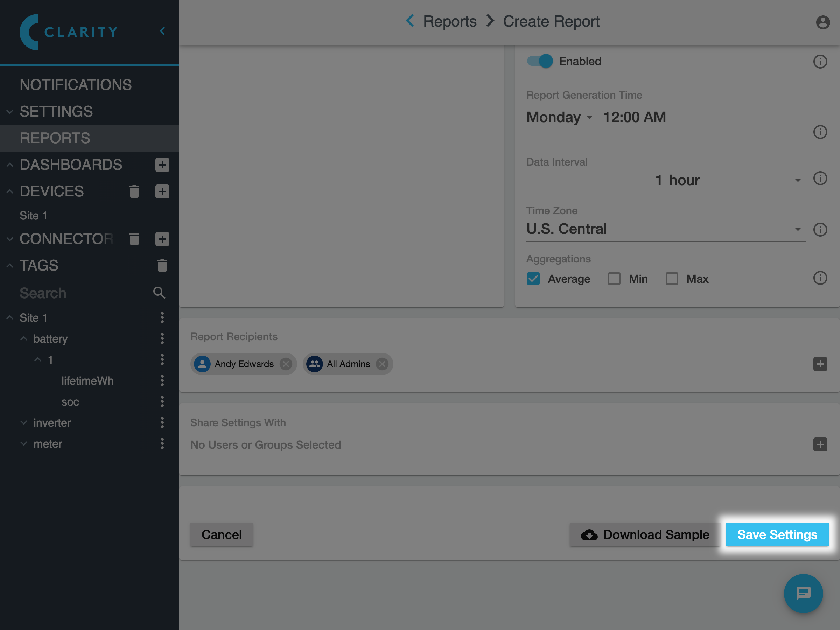The width and height of the screenshot is (840, 630).
Task: Uncheck the Average aggregation checkbox
Action: [x=533, y=279]
